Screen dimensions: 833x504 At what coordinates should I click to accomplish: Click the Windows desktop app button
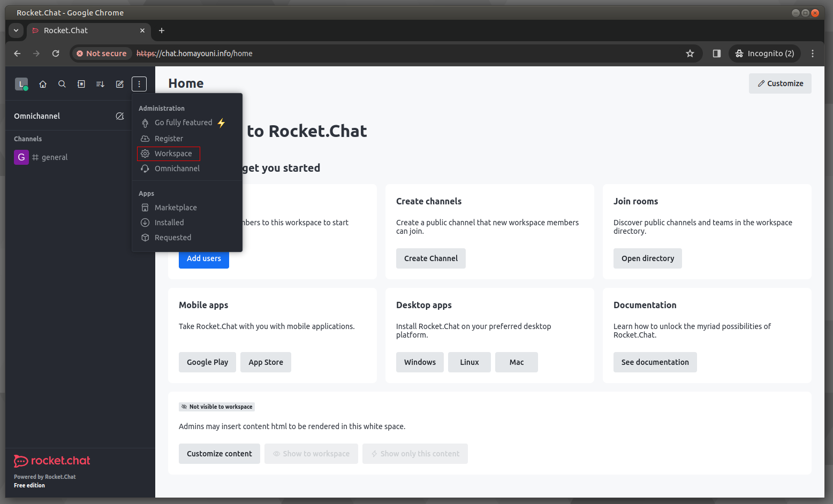(x=420, y=362)
